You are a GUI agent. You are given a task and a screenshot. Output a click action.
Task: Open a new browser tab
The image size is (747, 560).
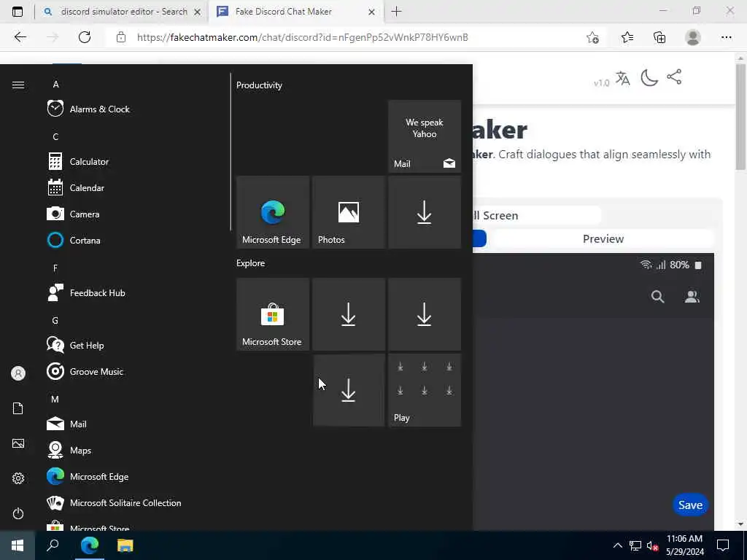[x=396, y=12]
